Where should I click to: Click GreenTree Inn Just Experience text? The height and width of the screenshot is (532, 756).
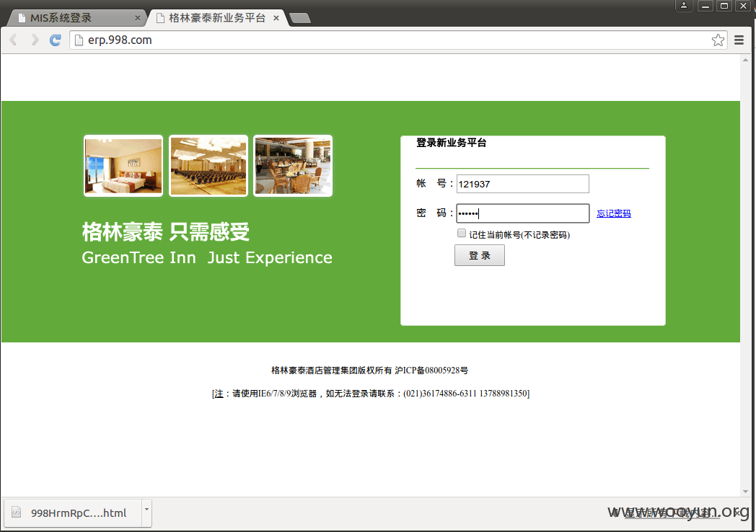pos(207,258)
